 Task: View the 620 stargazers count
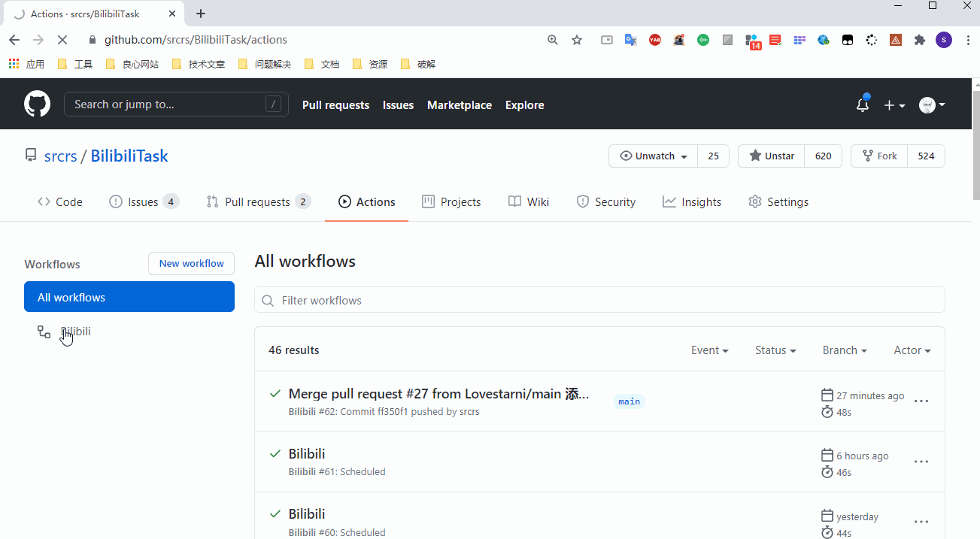823,156
